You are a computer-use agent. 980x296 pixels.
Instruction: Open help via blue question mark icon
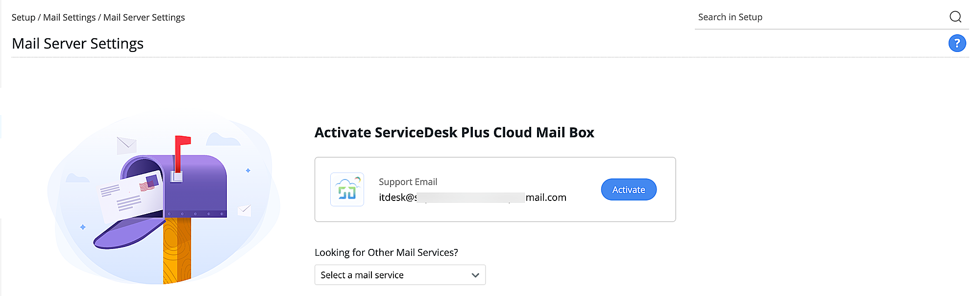tap(957, 44)
